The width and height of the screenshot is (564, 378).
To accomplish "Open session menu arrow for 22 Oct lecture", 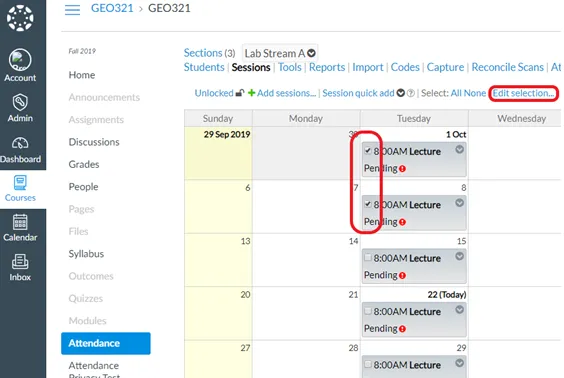I will pyautogui.click(x=459, y=310).
